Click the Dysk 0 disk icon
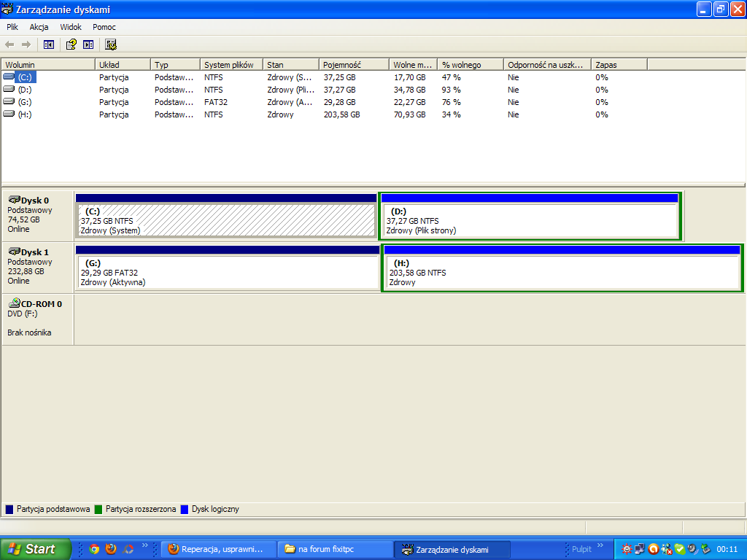Viewport: 747px width, 560px height. click(x=15, y=200)
